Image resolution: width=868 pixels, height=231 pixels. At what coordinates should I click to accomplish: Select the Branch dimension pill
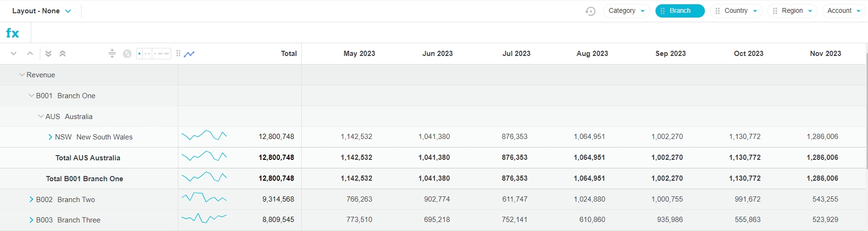[x=680, y=11]
